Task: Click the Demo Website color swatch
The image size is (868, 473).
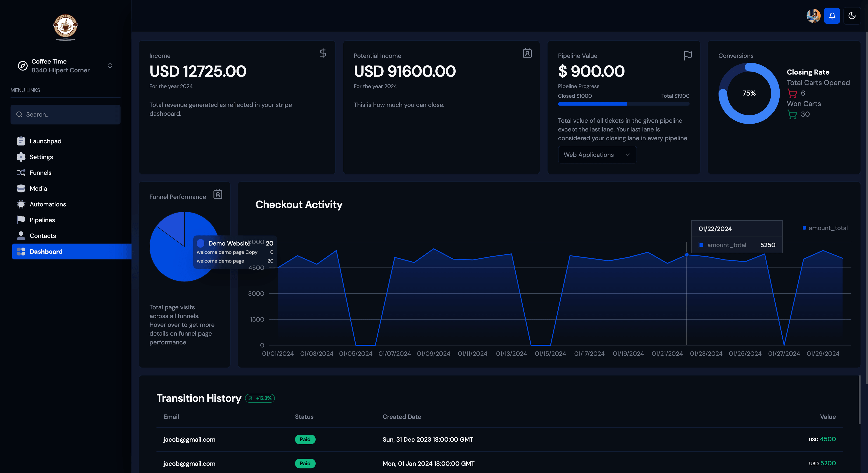Action: pos(200,243)
